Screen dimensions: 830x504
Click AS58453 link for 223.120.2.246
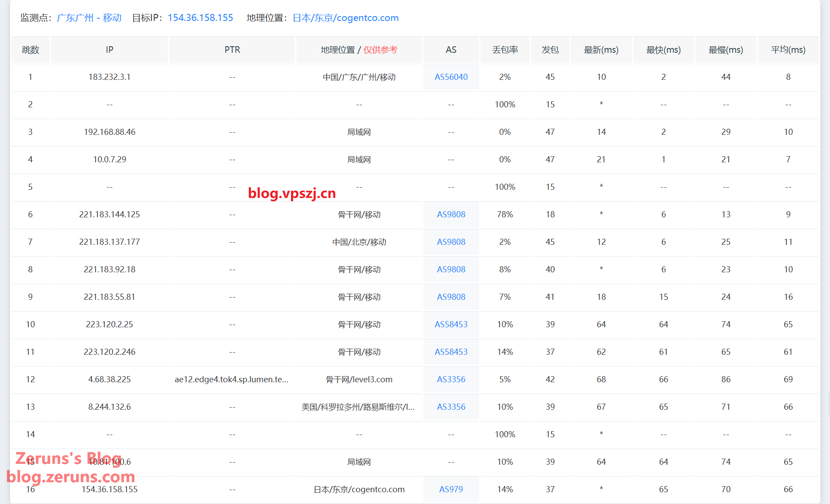(x=451, y=352)
